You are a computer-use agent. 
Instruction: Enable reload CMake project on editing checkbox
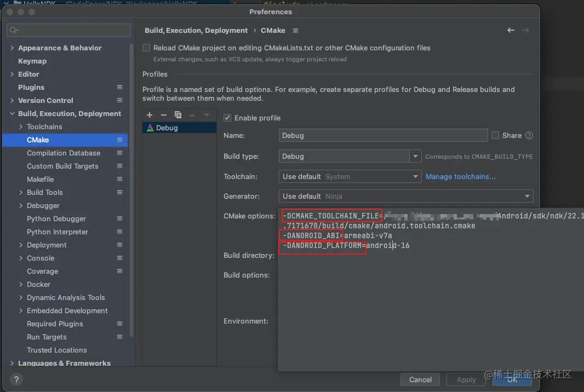pyautogui.click(x=146, y=48)
